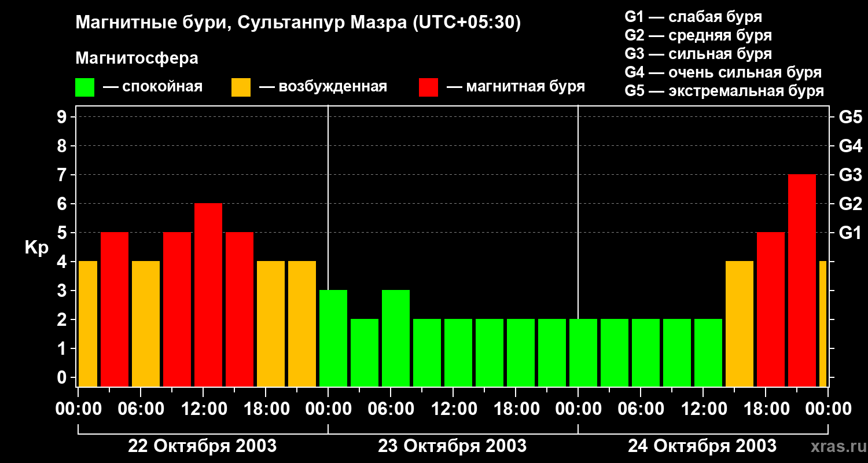Click the green 'спокойная' legend swatch
This screenshot has width=868, height=463.
pyautogui.click(x=85, y=87)
